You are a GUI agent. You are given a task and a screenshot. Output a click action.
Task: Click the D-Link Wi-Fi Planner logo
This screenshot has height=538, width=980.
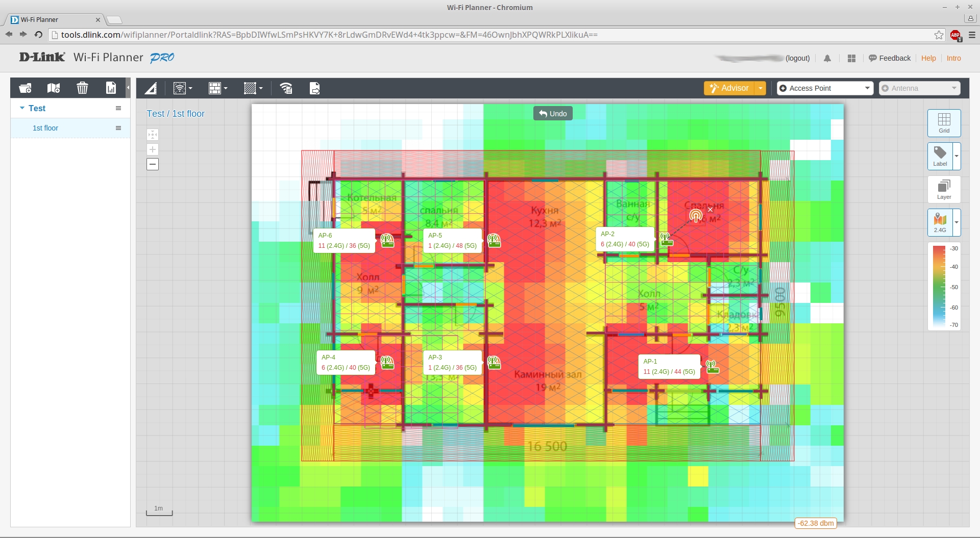[x=96, y=57]
